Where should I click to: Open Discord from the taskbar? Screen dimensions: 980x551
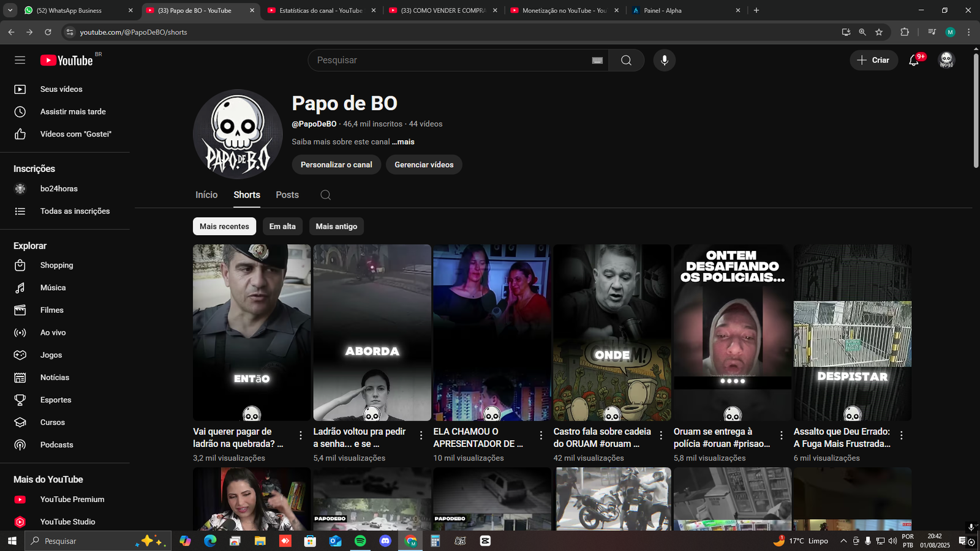tap(385, 541)
